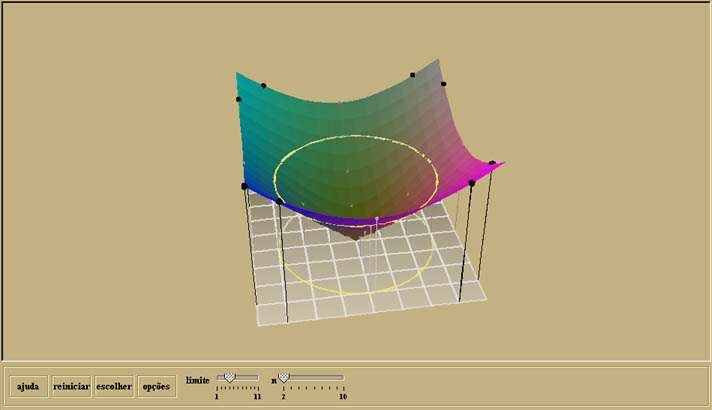Click the middle of the n slider track
The image size is (712, 410).
313,377
